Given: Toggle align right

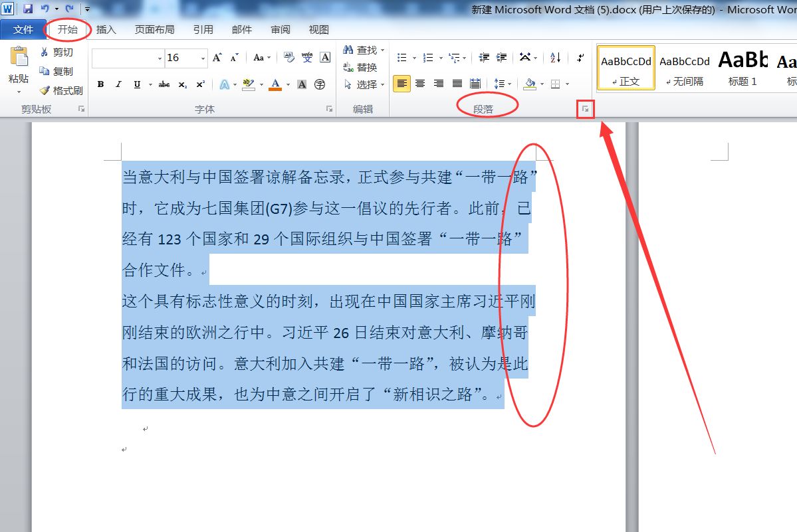Looking at the screenshot, I should 438,84.
